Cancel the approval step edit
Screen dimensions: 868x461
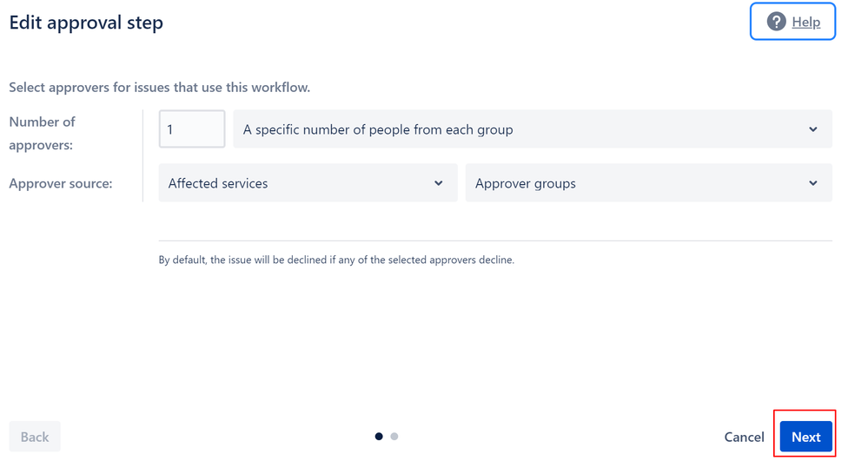click(744, 437)
